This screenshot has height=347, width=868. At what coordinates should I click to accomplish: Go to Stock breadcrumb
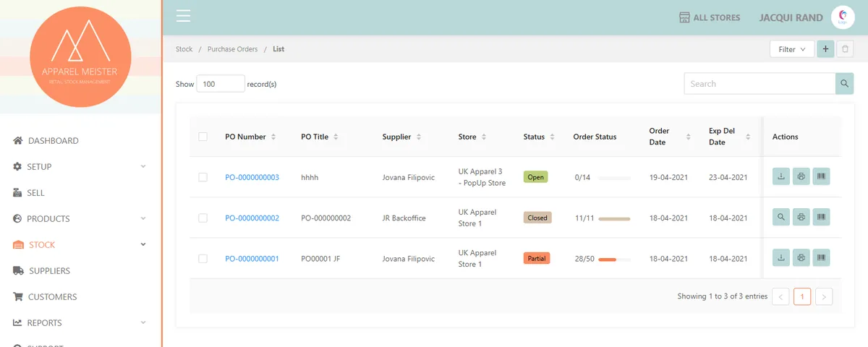tap(184, 49)
